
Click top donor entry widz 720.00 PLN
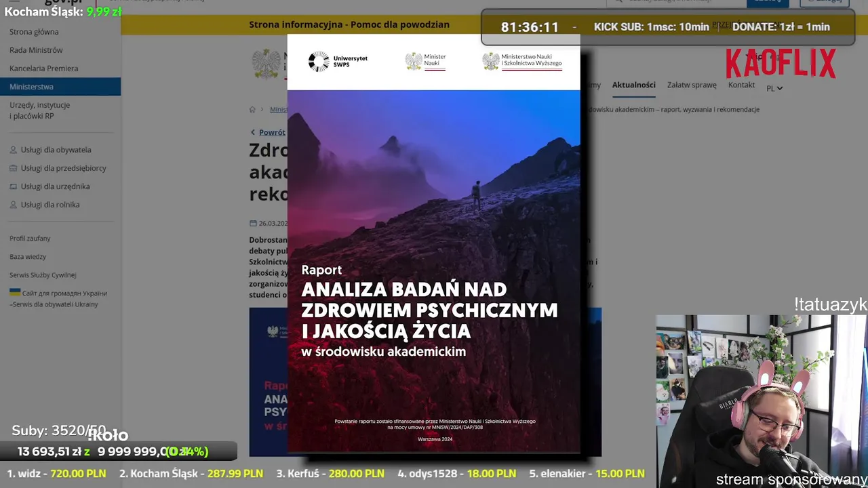pos(56,474)
